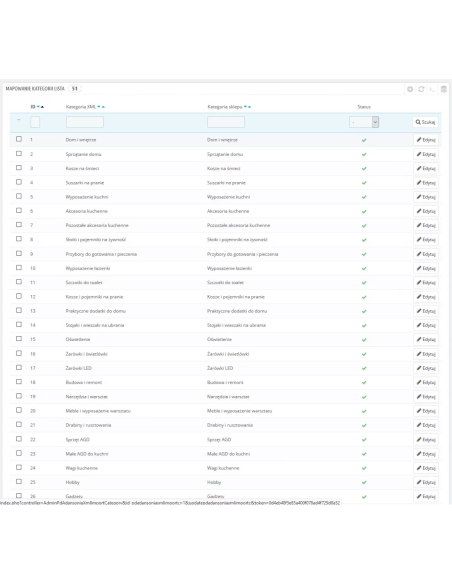
Task: Click 'Oświetlenie' in Kategoria XML column
Action: (78, 339)
